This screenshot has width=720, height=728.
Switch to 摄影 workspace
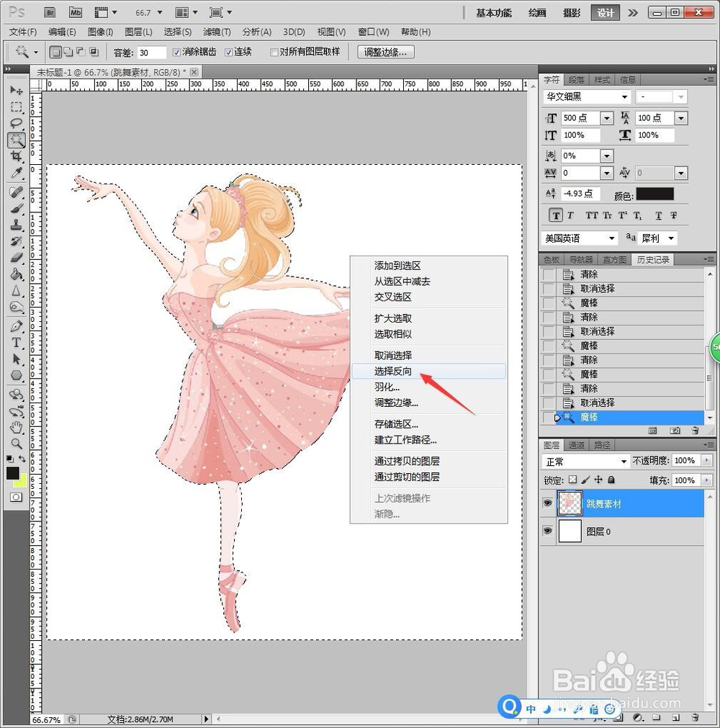(572, 12)
